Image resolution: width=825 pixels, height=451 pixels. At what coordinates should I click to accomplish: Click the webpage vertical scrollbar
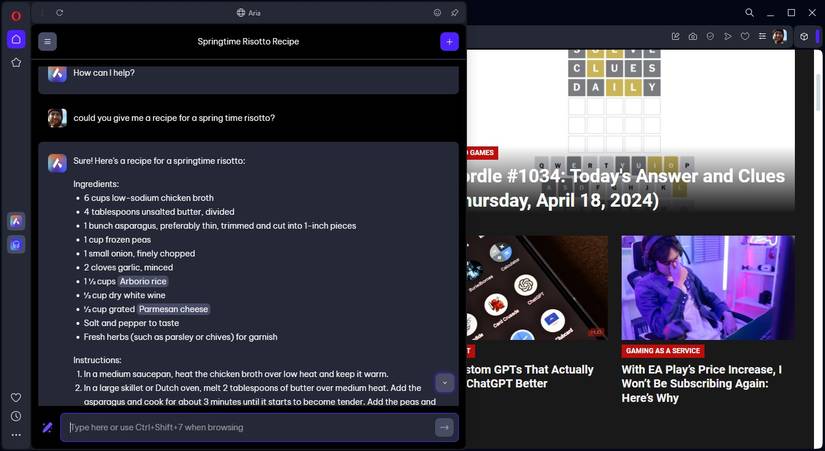tap(818, 95)
